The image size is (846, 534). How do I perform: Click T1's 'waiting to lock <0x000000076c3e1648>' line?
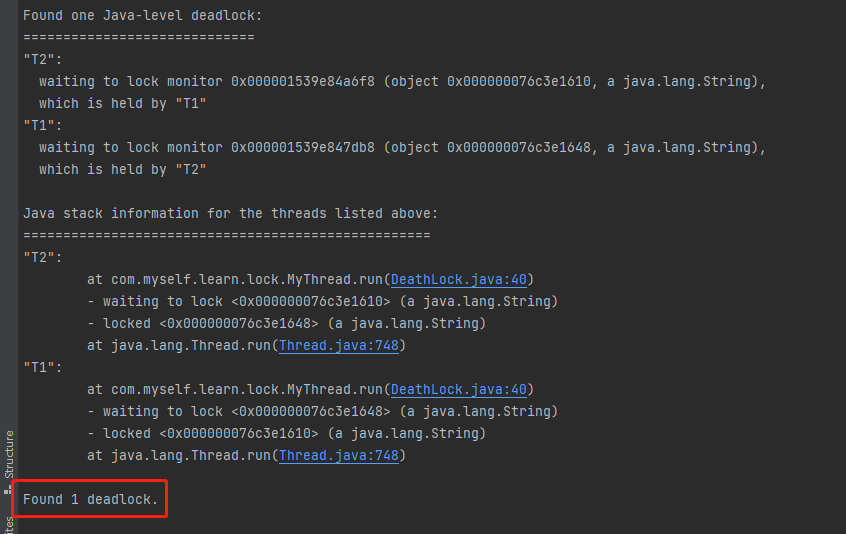tap(323, 412)
